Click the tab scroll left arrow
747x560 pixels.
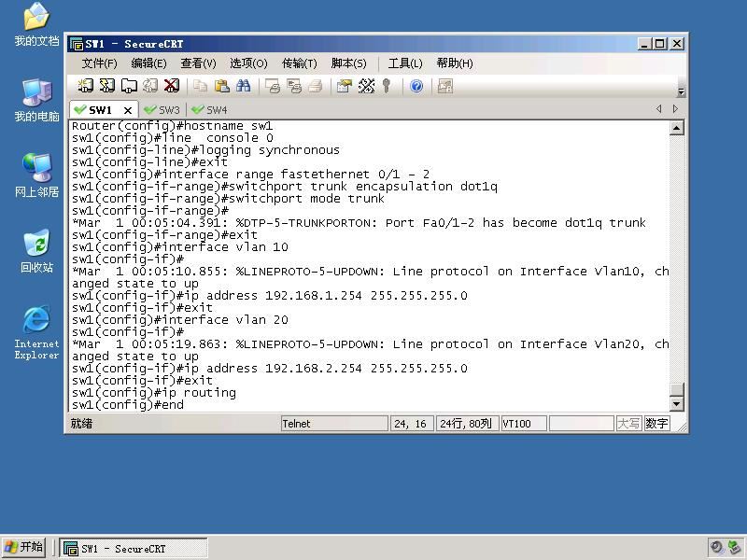click(659, 109)
